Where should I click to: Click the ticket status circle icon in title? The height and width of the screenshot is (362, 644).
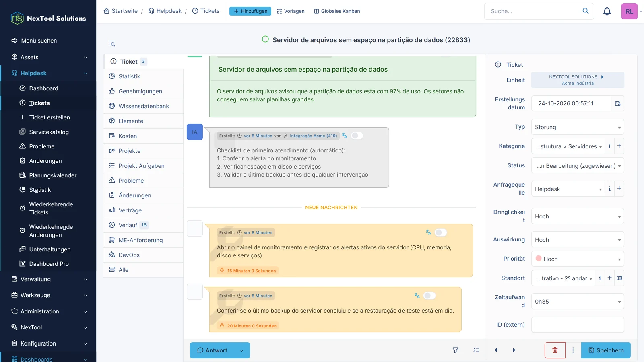(265, 39)
